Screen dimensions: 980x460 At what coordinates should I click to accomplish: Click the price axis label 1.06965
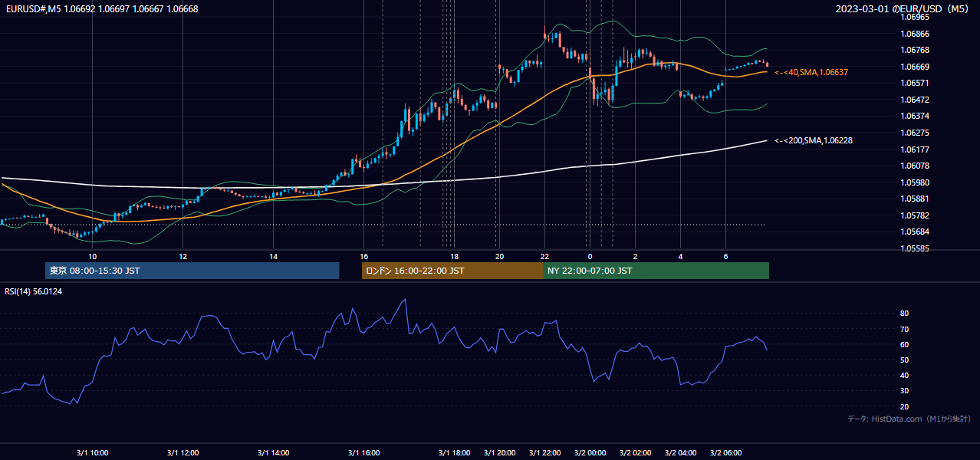(x=915, y=17)
